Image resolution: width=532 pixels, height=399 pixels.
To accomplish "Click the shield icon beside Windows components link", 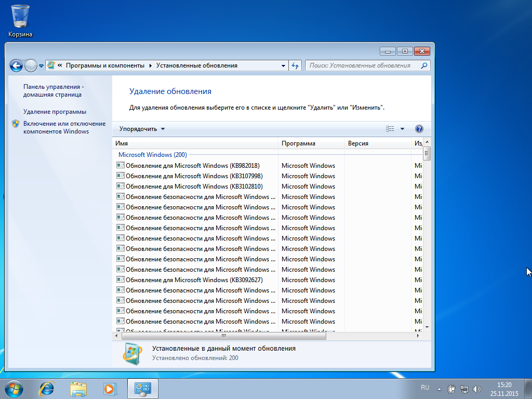I will (x=16, y=124).
